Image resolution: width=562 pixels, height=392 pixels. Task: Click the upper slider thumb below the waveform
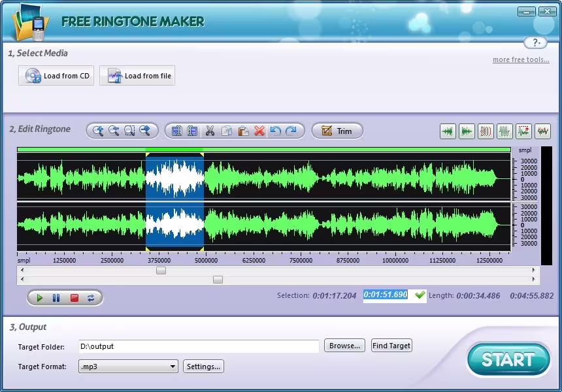click(161, 270)
